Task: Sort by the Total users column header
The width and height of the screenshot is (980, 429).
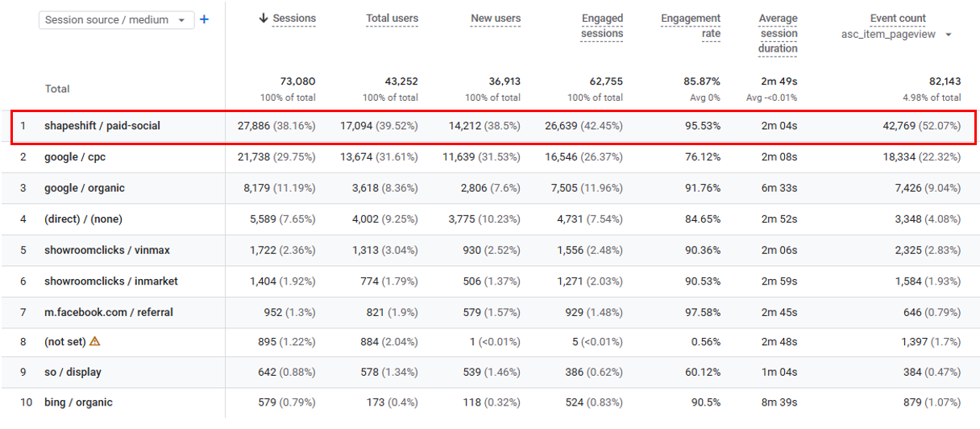Action: pyautogui.click(x=391, y=19)
